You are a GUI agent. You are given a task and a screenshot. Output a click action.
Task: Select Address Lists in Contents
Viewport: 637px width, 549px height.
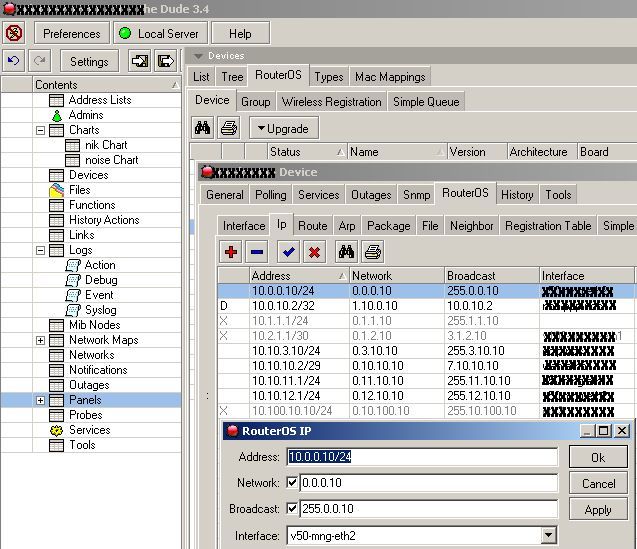pos(100,100)
